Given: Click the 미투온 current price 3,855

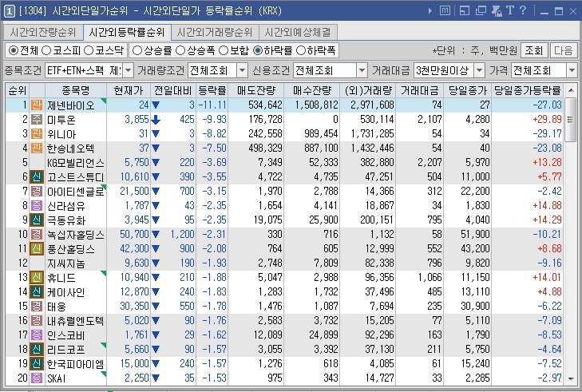Looking at the screenshot, I should 137,119.
